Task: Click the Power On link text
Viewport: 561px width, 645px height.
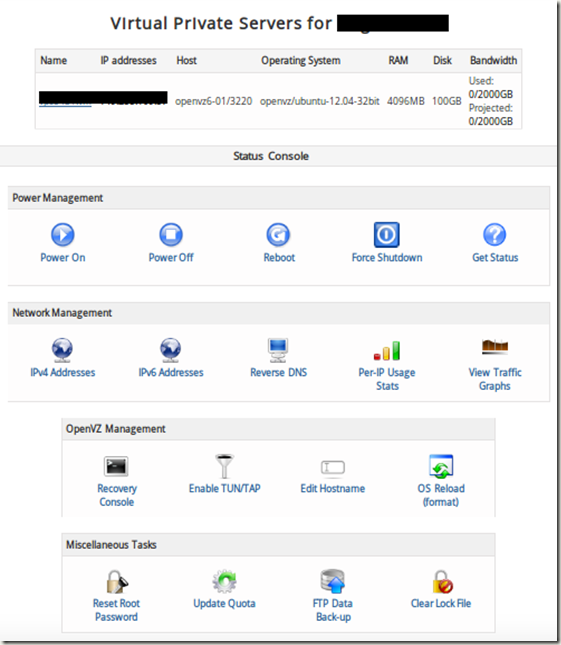Action: [63, 258]
